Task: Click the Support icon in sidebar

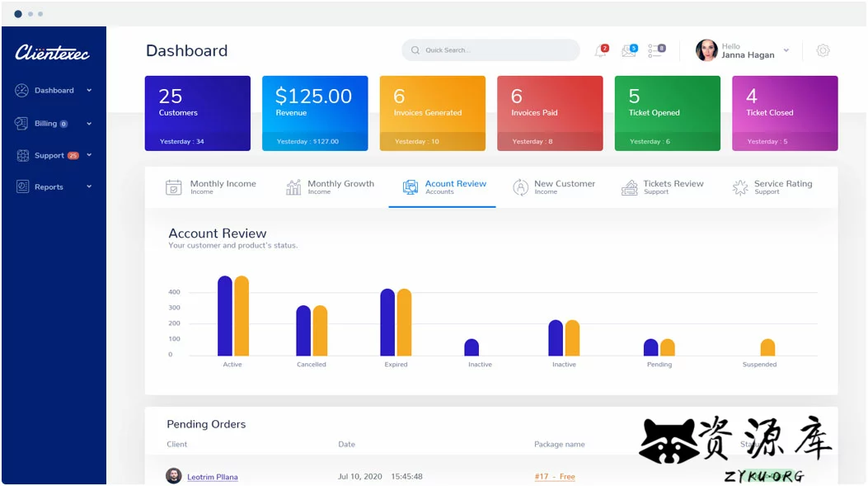Action: [21, 155]
